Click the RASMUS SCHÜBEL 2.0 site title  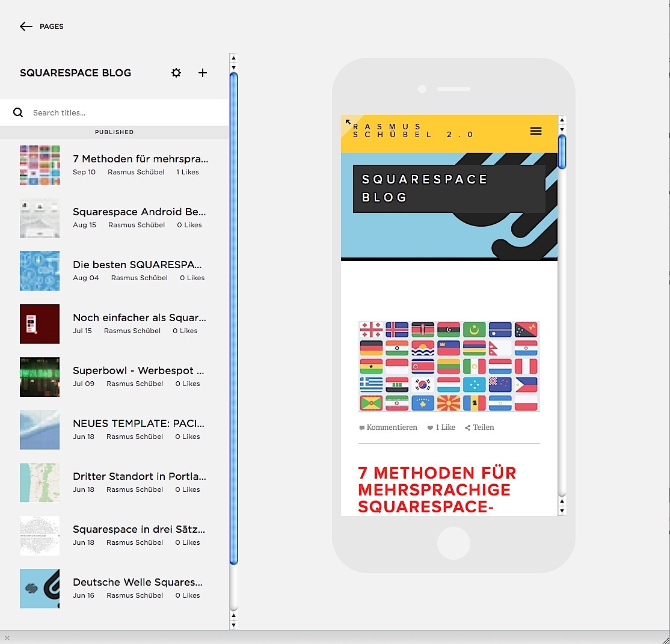tap(413, 130)
